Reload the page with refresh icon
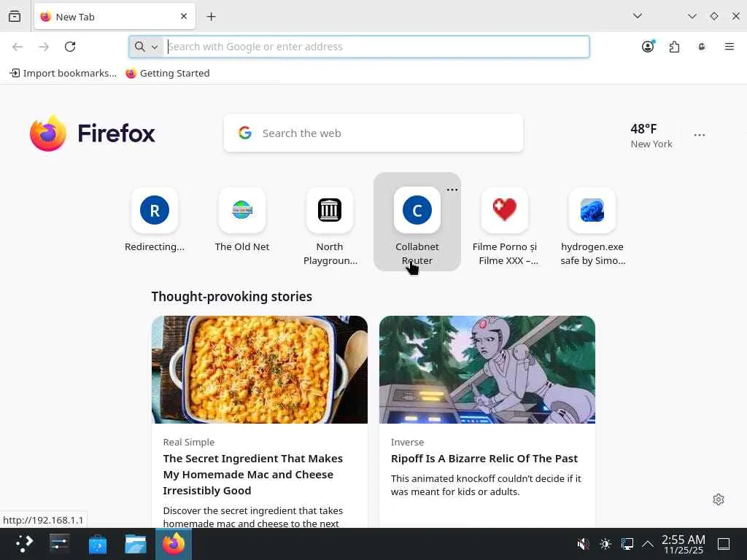The image size is (747, 560). [70, 47]
